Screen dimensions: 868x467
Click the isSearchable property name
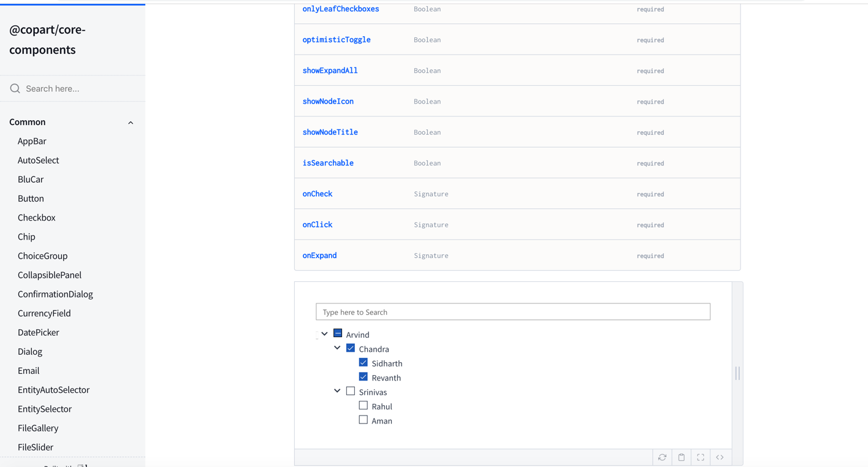click(328, 163)
